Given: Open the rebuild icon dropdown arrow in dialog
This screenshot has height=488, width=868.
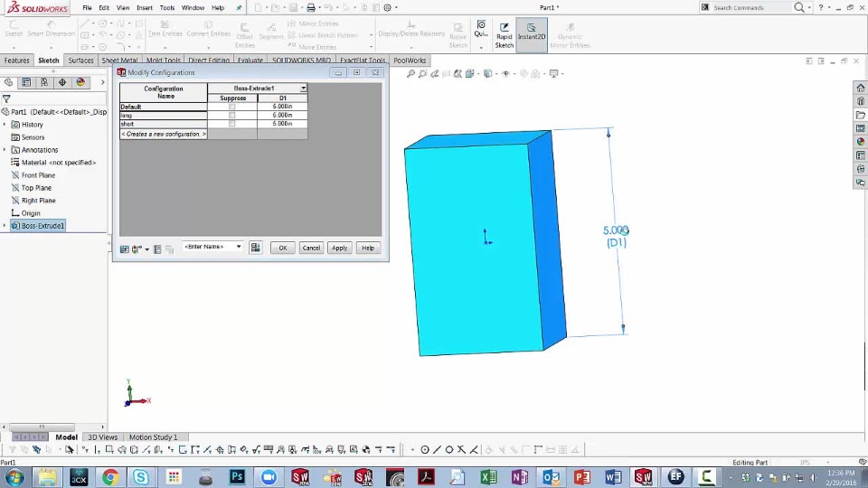Looking at the screenshot, I should coord(146,249).
